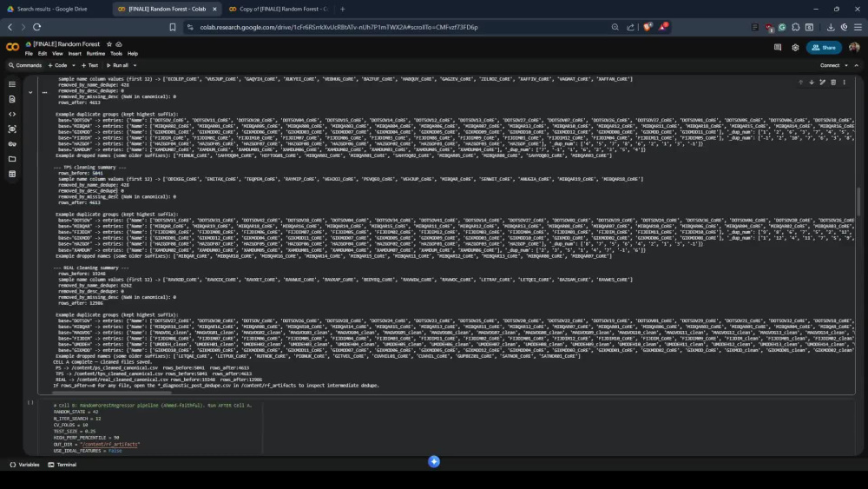The image size is (868, 489).
Task: Run Cell B with the bracket play button
Action: 30,403
